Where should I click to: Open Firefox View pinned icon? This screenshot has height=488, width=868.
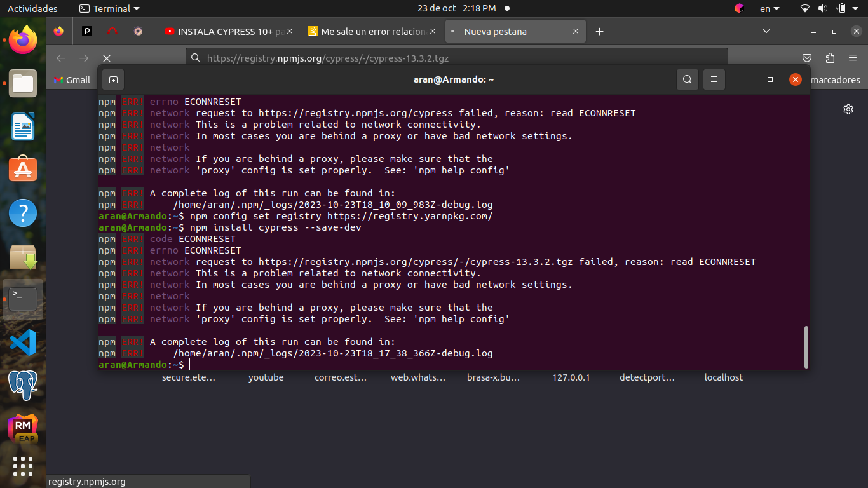(x=58, y=31)
